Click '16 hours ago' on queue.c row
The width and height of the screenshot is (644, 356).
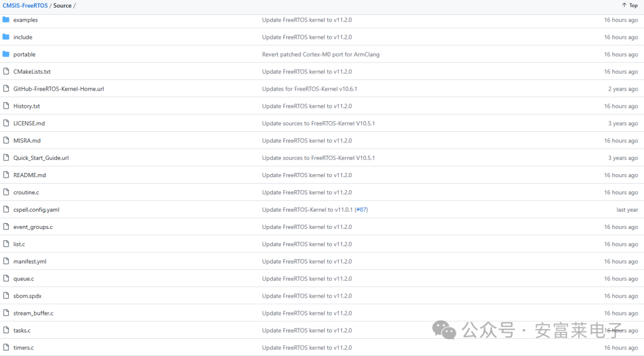pos(621,278)
